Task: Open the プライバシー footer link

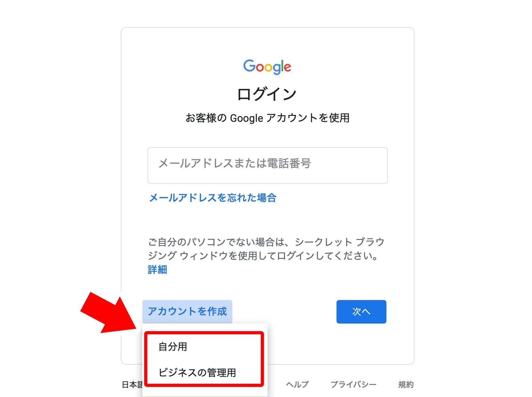Action: [x=353, y=385]
